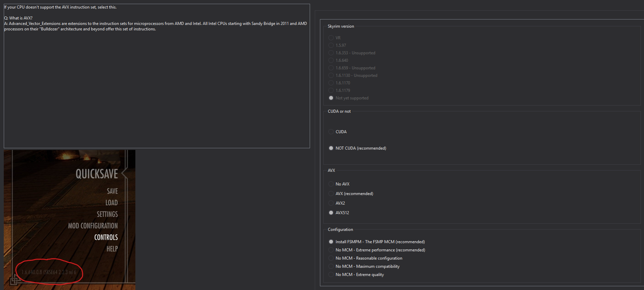Click the 'CUDA or not' group label
644x290 pixels.
click(339, 111)
